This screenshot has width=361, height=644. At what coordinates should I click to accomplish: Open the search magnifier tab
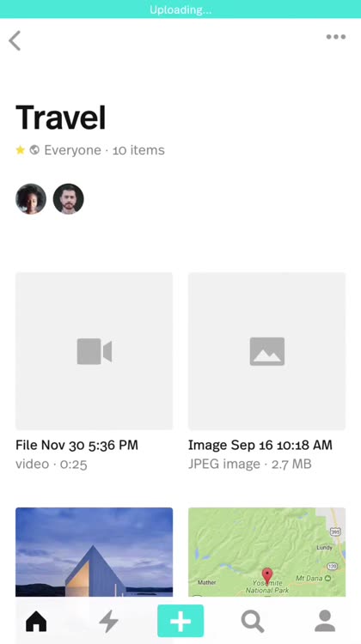coord(253,621)
